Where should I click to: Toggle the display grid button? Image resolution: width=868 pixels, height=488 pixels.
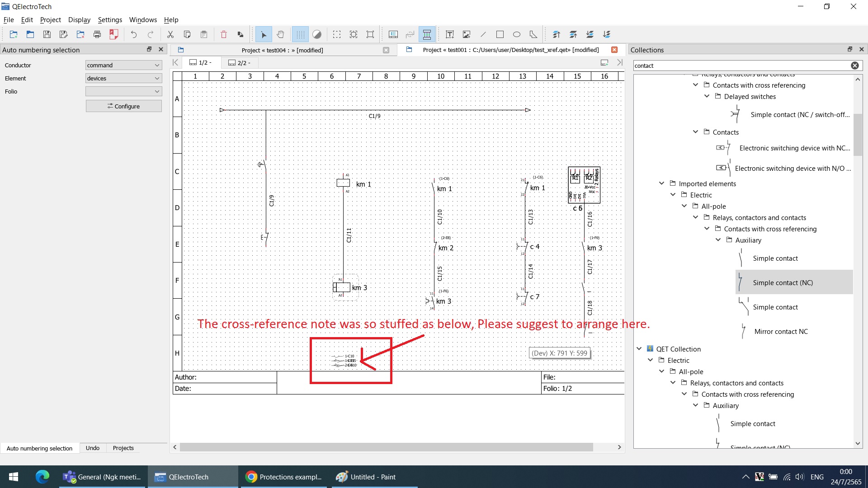(x=300, y=34)
